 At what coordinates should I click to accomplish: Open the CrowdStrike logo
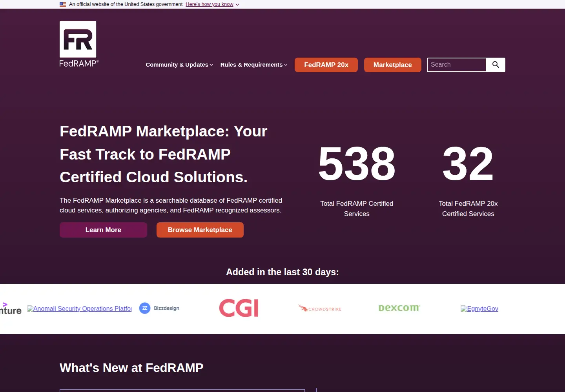pyautogui.click(x=320, y=309)
